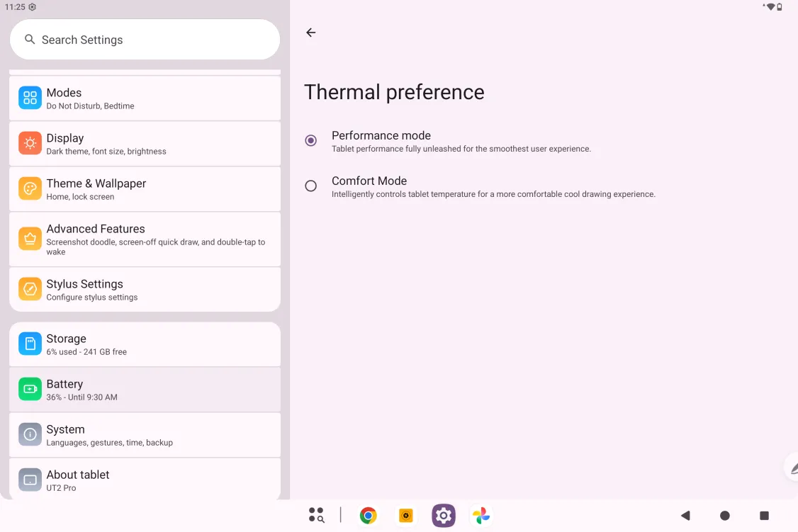The image size is (798, 532).
Task: Open Storage settings entry
Action: point(145,344)
